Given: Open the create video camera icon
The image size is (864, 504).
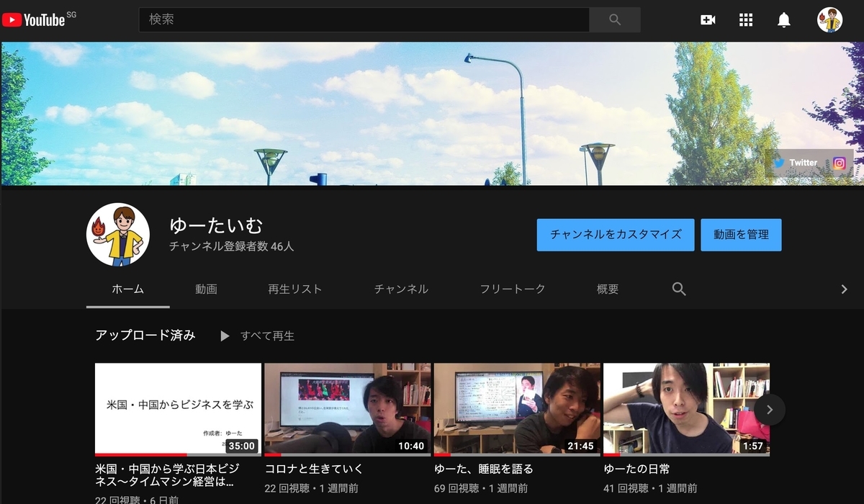Looking at the screenshot, I should click(x=708, y=20).
